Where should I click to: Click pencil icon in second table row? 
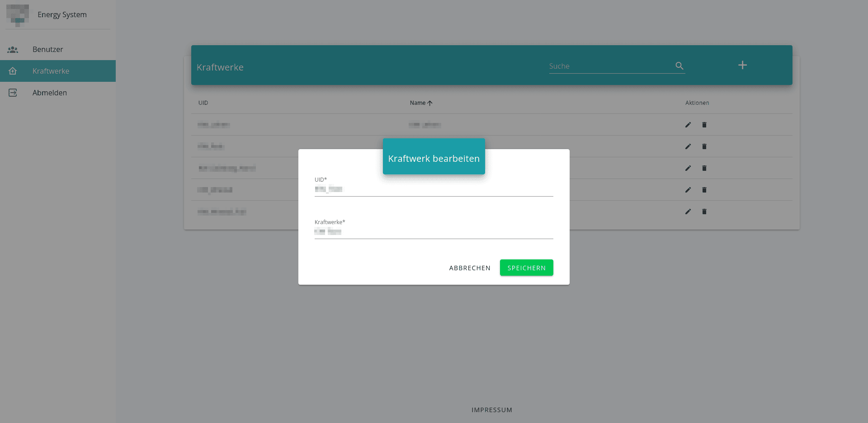pos(688,146)
